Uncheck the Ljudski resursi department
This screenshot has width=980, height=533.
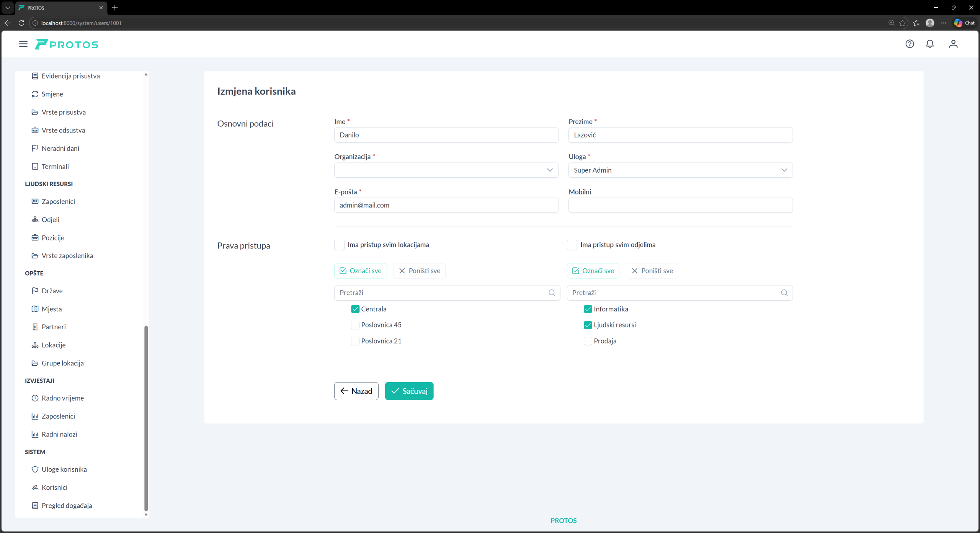click(x=588, y=325)
